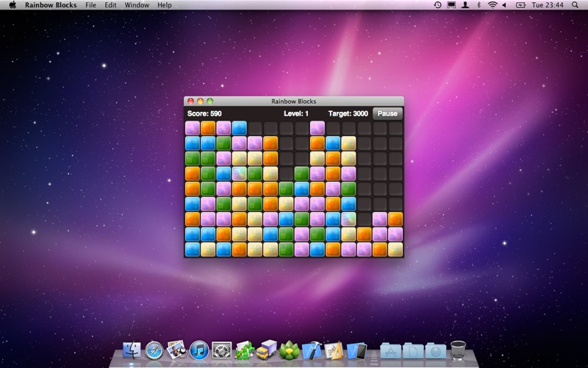Pause the Rainbow Blocks game
Viewport: 588px width, 368px height.
[x=387, y=113]
